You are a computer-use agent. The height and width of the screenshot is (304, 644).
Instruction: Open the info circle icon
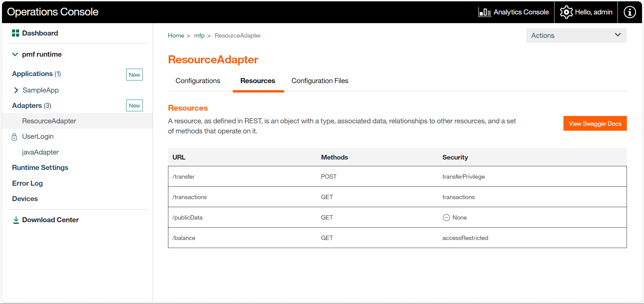pyautogui.click(x=630, y=12)
